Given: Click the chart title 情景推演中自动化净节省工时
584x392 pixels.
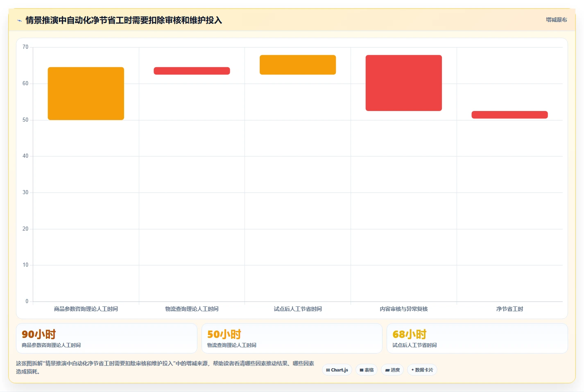Looking at the screenshot, I should click(123, 20).
